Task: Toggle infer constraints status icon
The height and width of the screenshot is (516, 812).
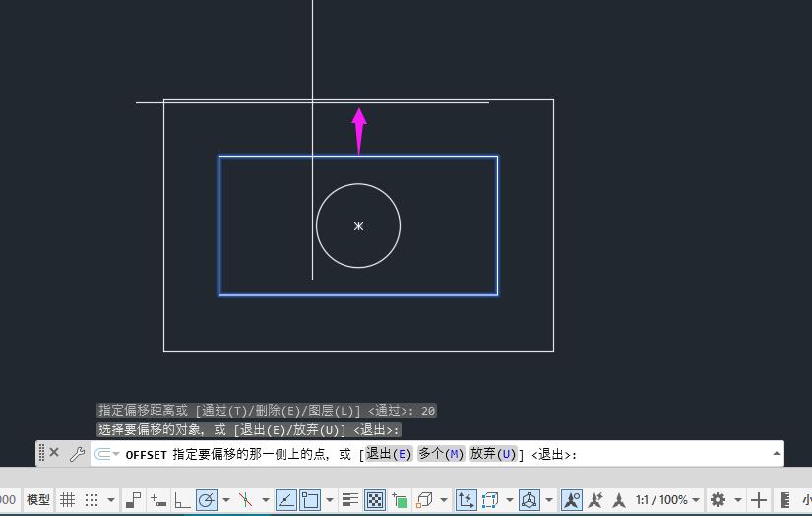Action: click(x=133, y=500)
